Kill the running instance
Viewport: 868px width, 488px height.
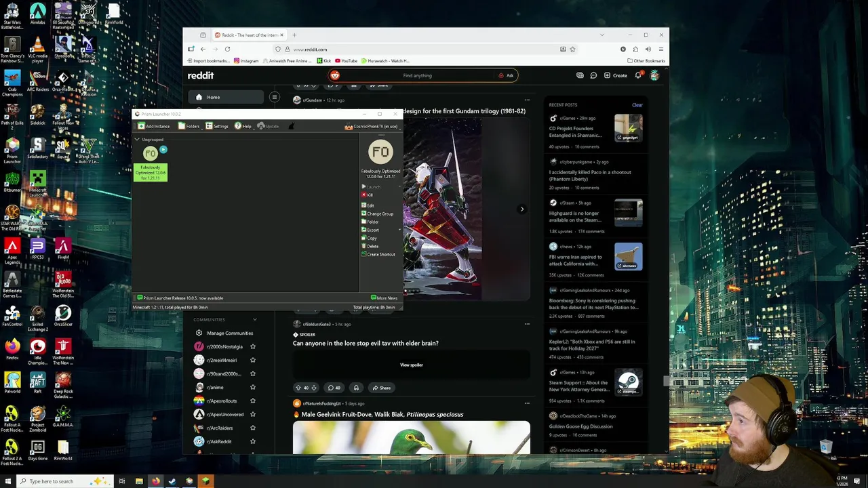click(368, 195)
